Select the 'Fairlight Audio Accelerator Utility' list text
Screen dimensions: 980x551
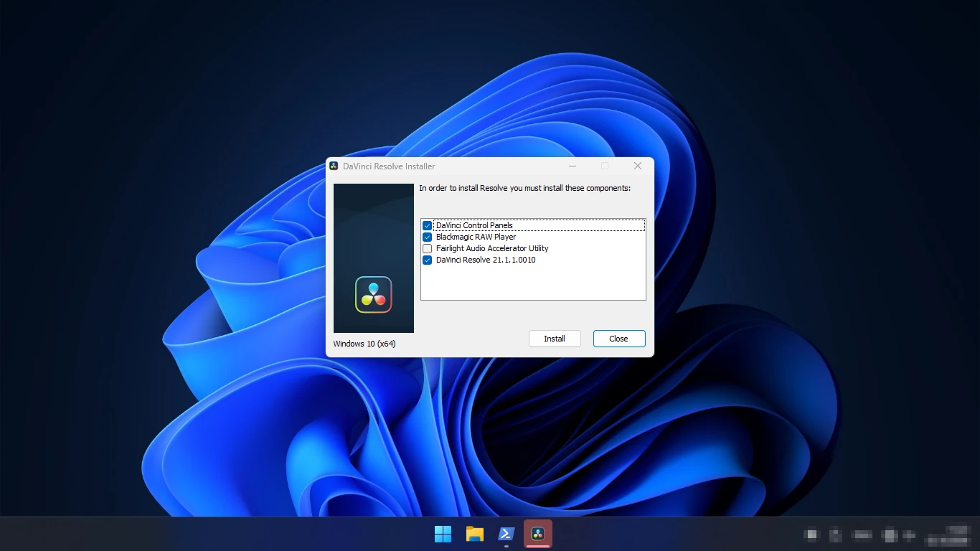tap(492, 248)
